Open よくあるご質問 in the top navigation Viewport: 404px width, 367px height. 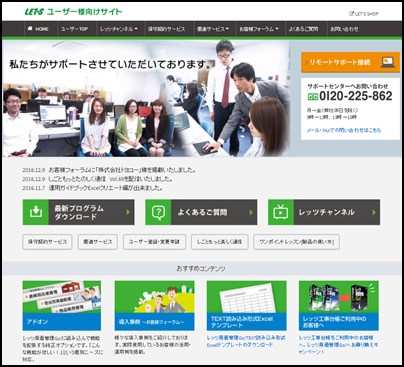coord(303,29)
